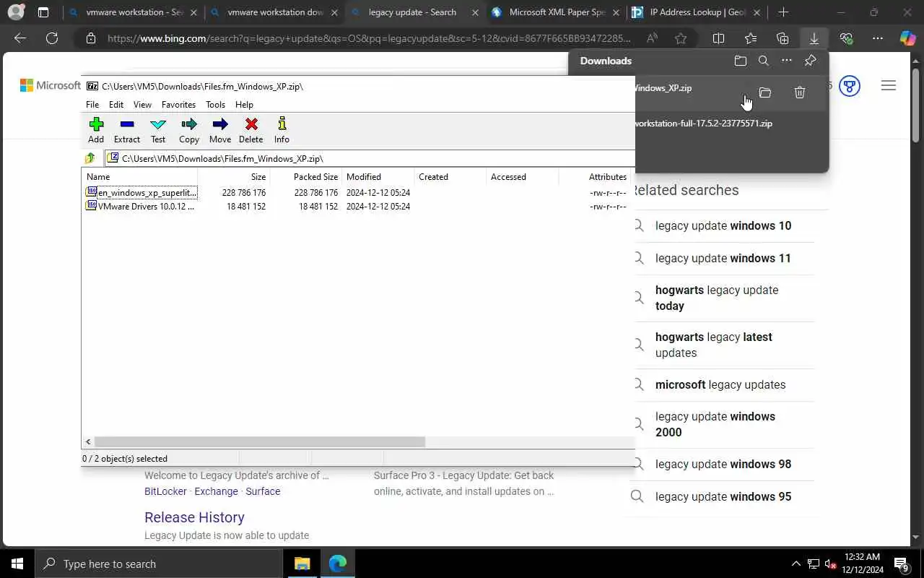
Task: Open Edge tab actions menu icon
Action: pyautogui.click(x=43, y=12)
